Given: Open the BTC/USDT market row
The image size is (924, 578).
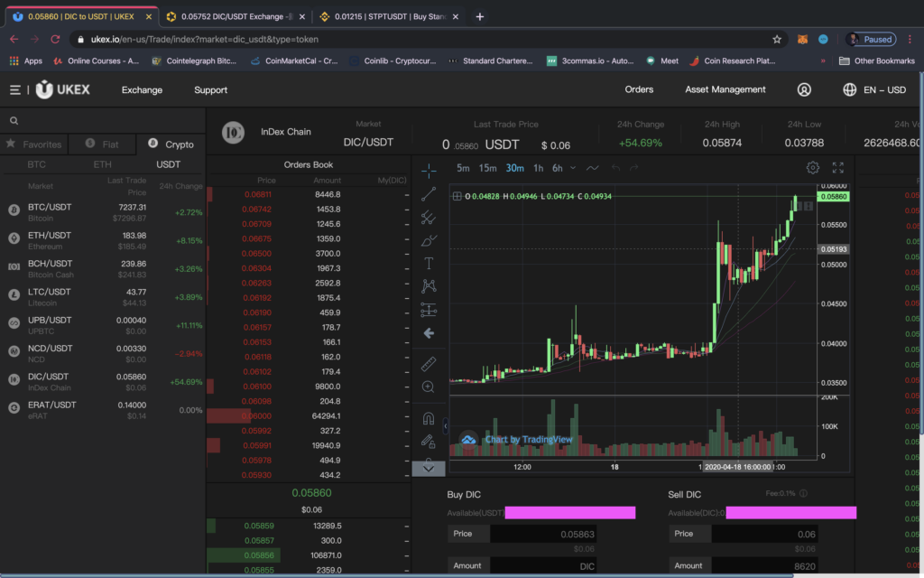Looking at the screenshot, I should coord(103,211).
